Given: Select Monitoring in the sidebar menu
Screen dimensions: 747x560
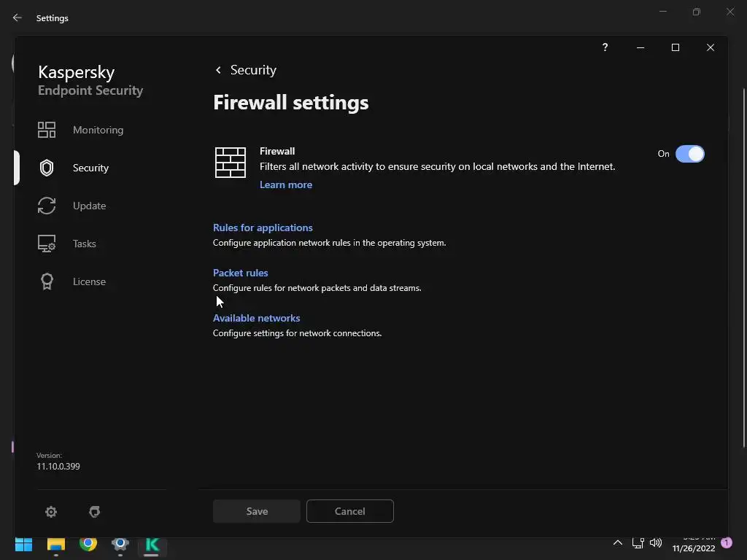Looking at the screenshot, I should click(x=98, y=130).
